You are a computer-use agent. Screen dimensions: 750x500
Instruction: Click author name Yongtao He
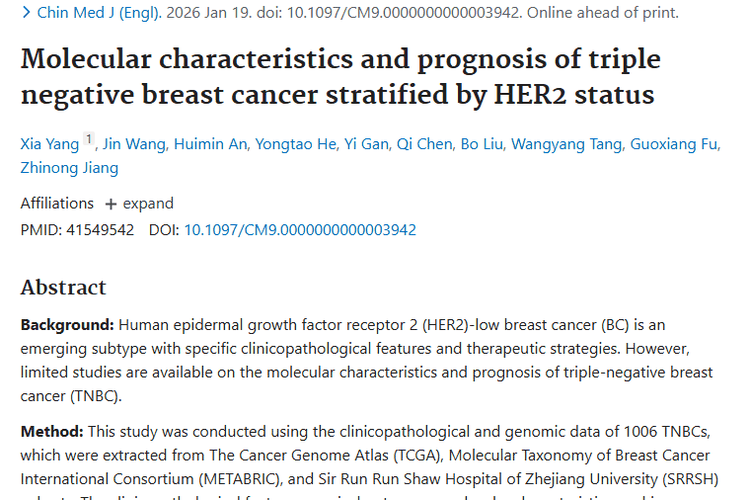[x=295, y=144]
